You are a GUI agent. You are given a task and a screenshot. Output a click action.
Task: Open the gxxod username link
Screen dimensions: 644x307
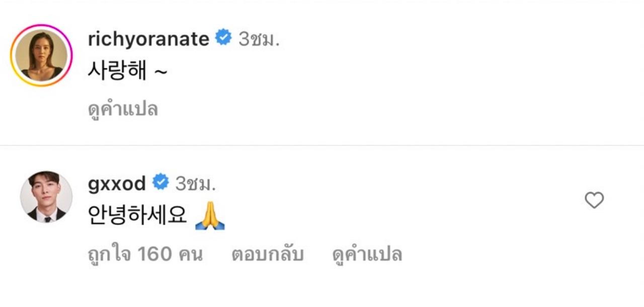117,184
